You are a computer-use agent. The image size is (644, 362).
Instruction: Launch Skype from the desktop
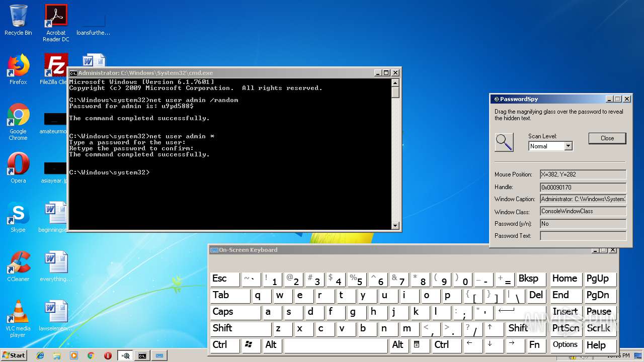pyautogui.click(x=18, y=217)
